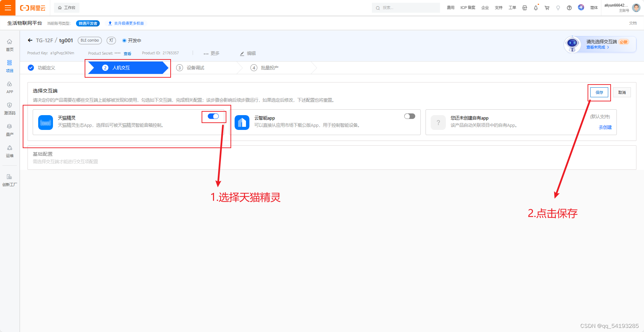Open the help question mark icon
This screenshot has height=332, width=644.
point(569,8)
